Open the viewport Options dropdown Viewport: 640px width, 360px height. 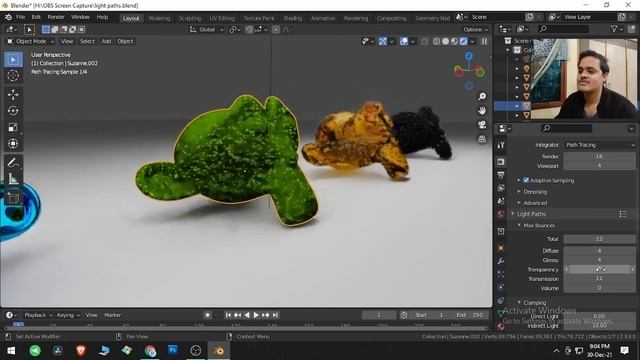pos(476,29)
